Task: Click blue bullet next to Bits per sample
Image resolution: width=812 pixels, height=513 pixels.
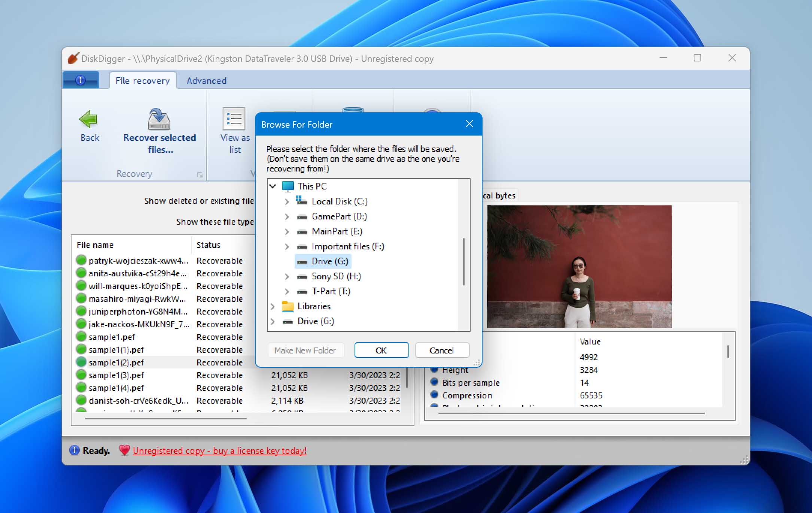Action: [x=434, y=382]
